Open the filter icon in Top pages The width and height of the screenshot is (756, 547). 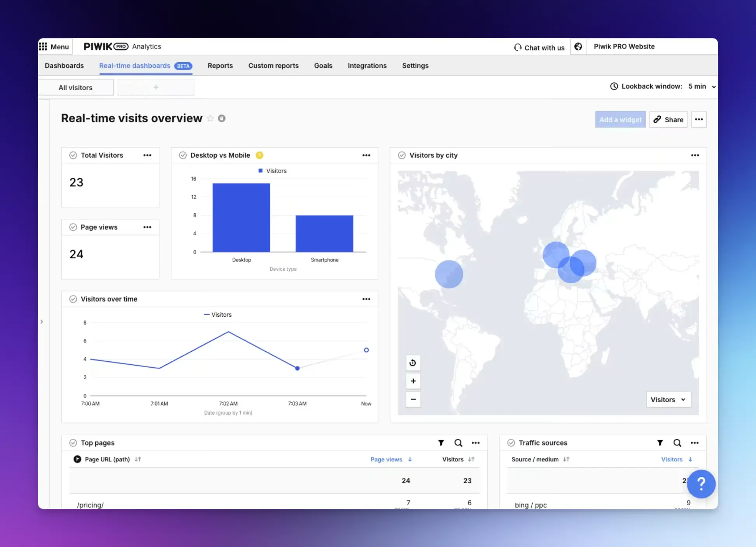click(x=441, y=443)
